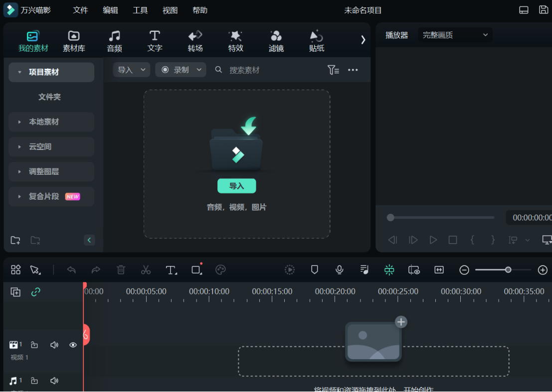Click the microphone voiceover record icon

340,269
